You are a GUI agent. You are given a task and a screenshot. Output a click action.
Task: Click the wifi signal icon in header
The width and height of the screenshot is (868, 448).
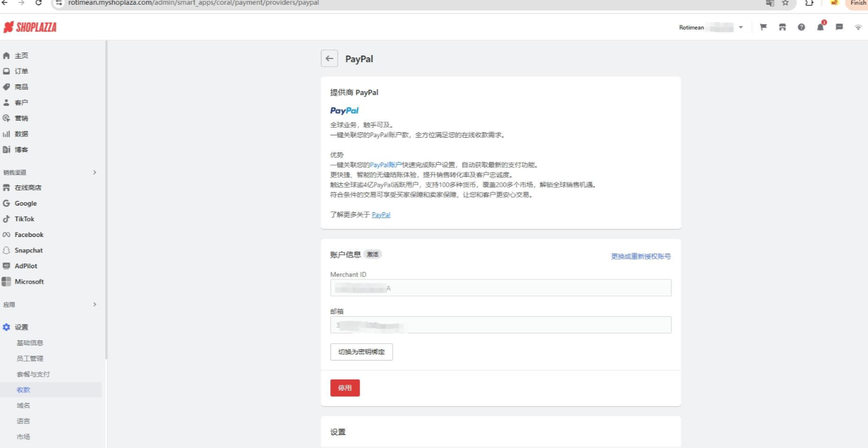pyautogui.click(x=858, y=27)
